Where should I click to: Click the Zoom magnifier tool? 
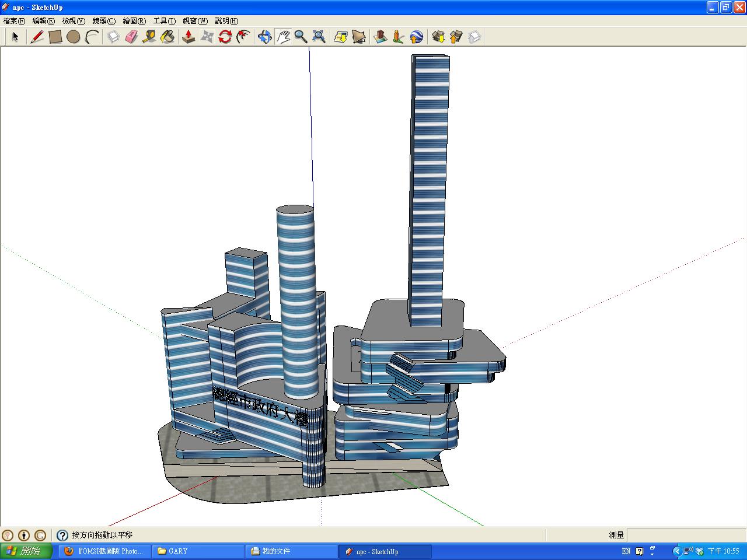click(301, 37)
